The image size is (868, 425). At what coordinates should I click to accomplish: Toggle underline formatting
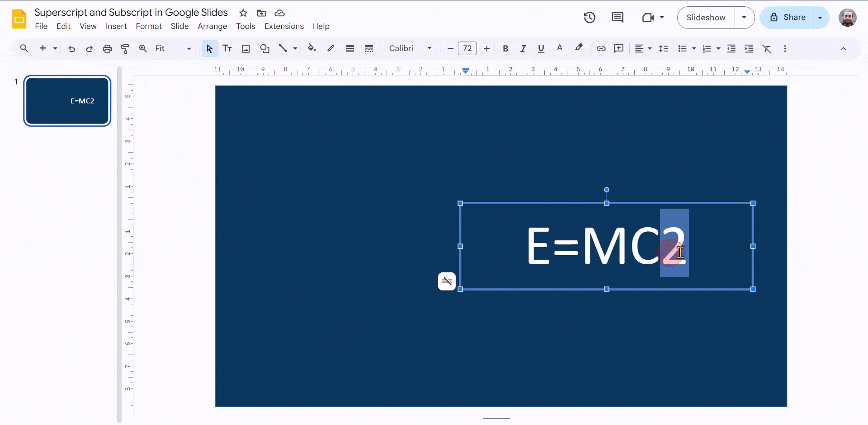coord(541,48)
